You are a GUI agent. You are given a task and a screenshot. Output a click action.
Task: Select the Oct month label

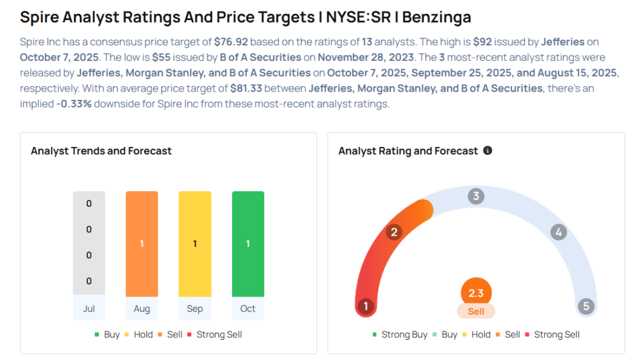pyautogui.click(x=248, y=308)
